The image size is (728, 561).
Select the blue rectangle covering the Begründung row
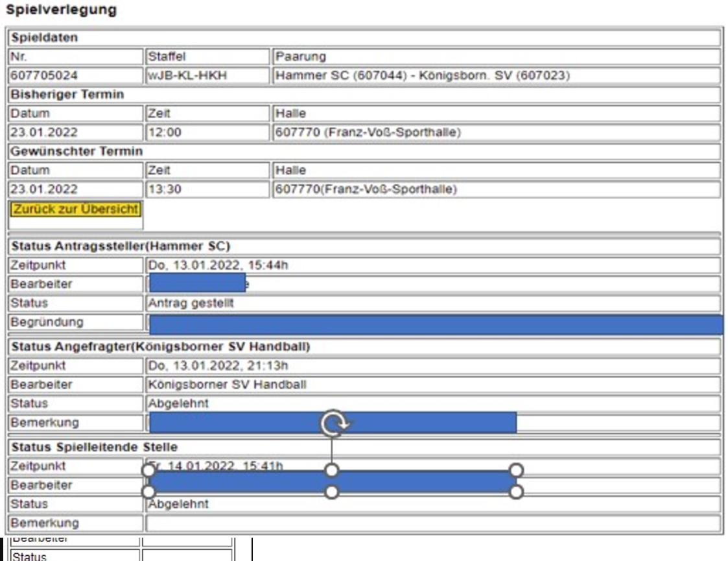pyautogui.click(x=436, y=324)
